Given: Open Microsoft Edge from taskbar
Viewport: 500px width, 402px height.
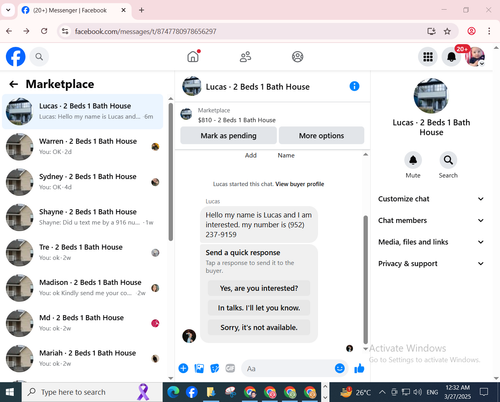Looking at the screenshot, I should [x=173, y=392].
